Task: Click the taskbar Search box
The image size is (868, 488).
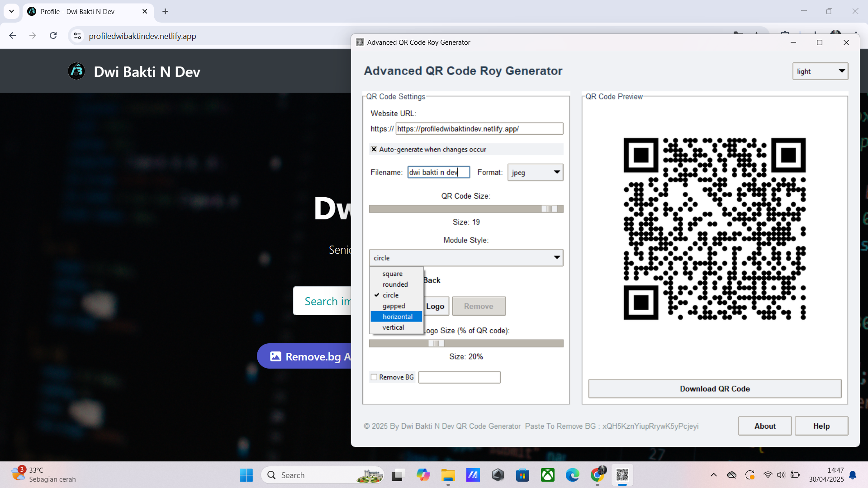Action: 323,475
